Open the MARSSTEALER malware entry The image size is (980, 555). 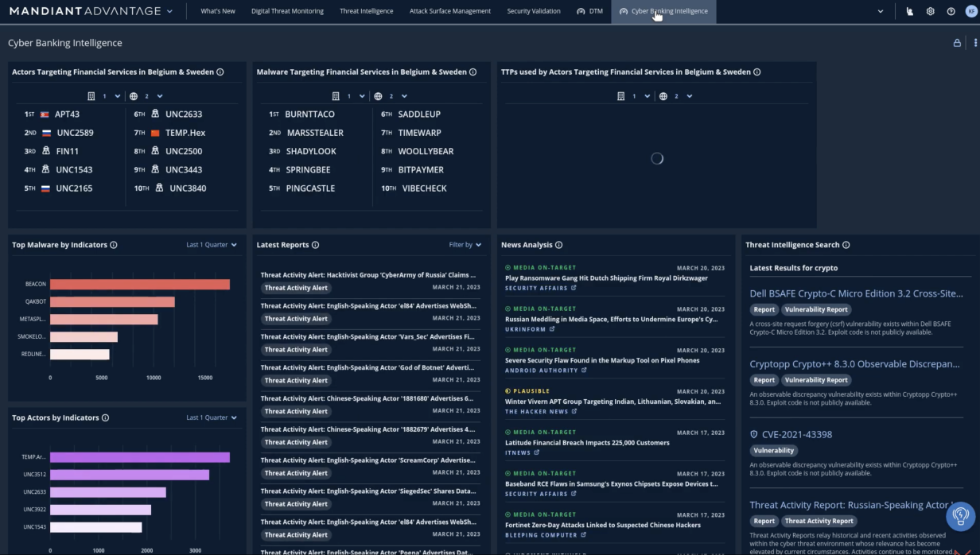tap(315, 133)
